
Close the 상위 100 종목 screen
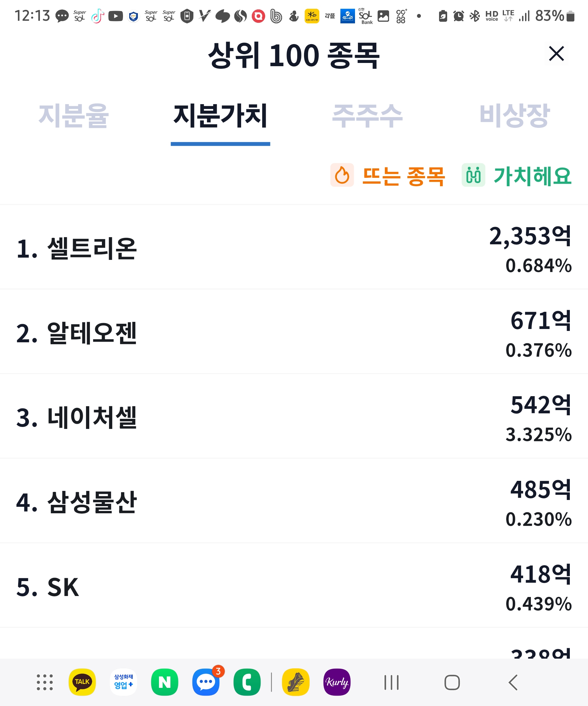tap(556, 54)
